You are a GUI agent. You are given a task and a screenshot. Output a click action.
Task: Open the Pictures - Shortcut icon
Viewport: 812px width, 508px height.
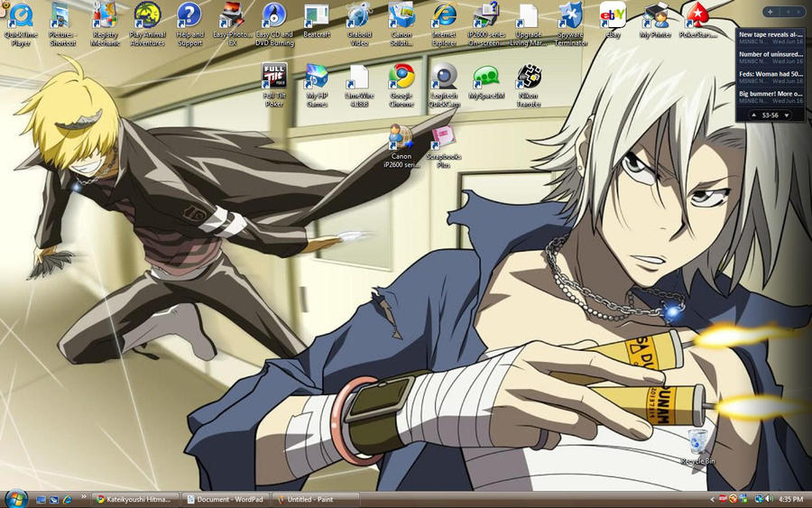[62, 24]
